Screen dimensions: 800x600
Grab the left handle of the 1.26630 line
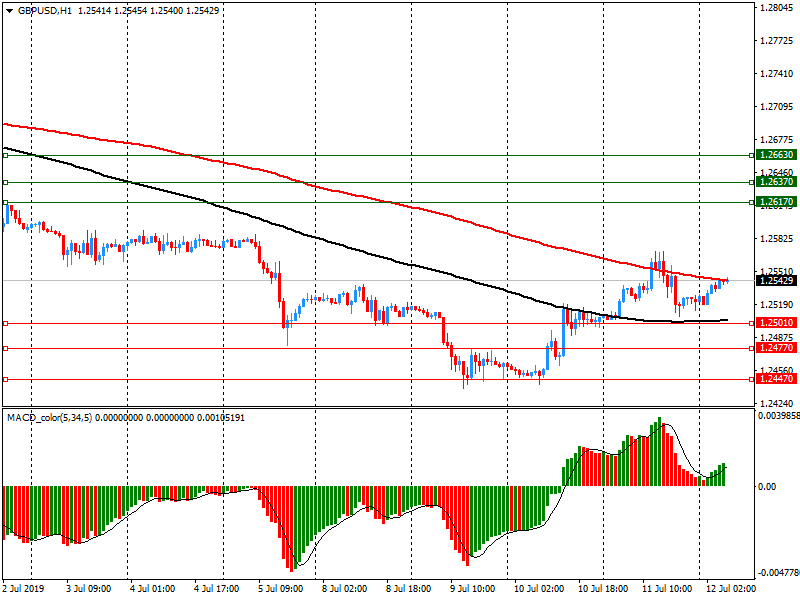click(x=6, y=155)
